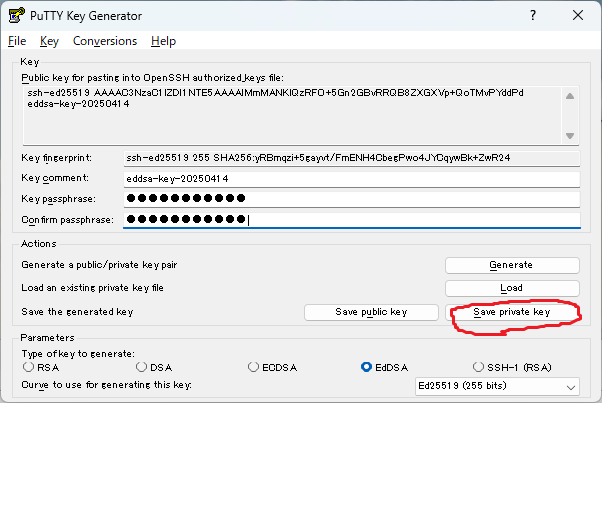Select the SSH-1 (RSA) key type
The width and height of the screenshot is (602, 528).
[x=512, y=367]
